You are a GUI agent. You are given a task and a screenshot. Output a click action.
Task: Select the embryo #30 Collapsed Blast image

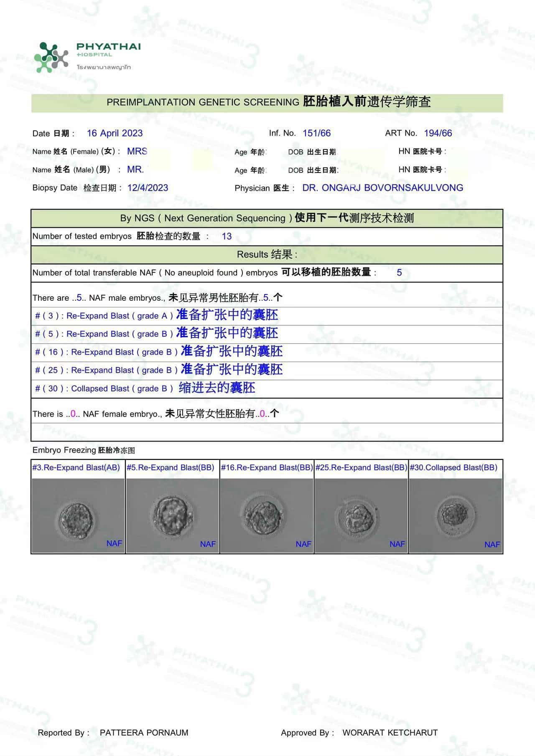[455, 515]
